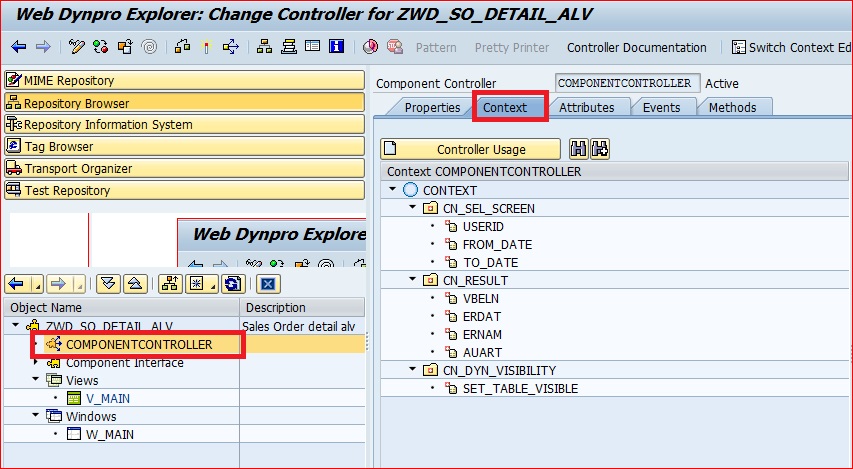This screenshot has width=853, height=469.
Task: Collapse the CN_SEL_SCREEN node
Action: click(x=412, y=207)
